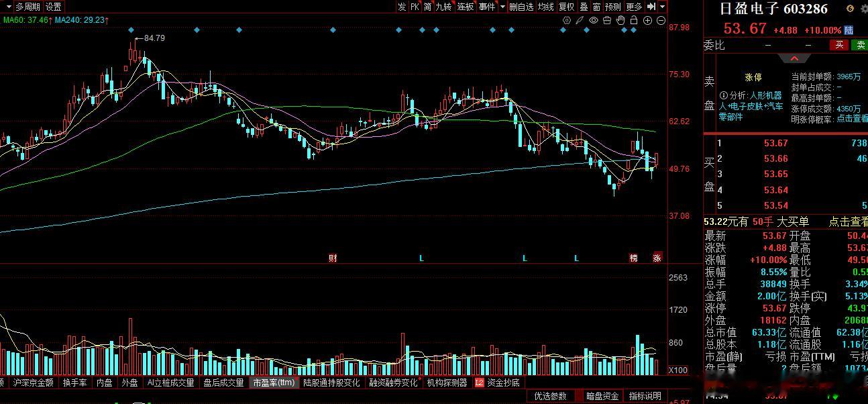Click the 点击查看 link for 明涨停概率
This screenshot has width=868, height=404.
click(x=852, y=118)
